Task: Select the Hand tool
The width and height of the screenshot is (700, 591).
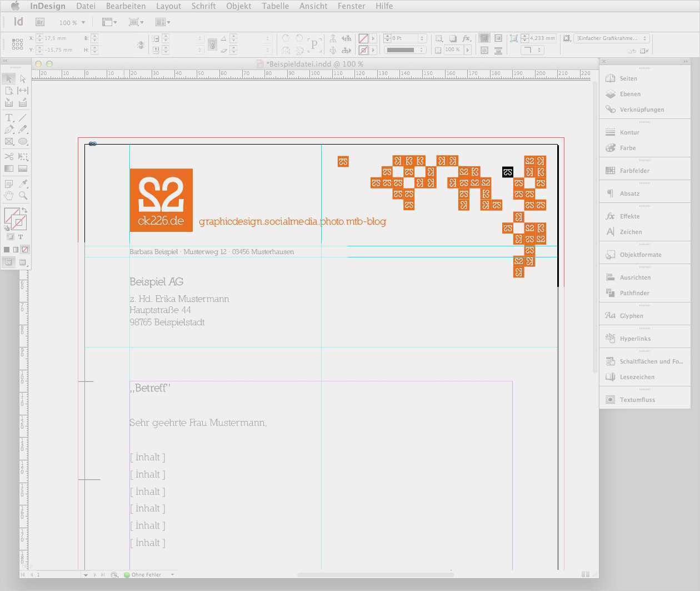Action: coord(9,196)
